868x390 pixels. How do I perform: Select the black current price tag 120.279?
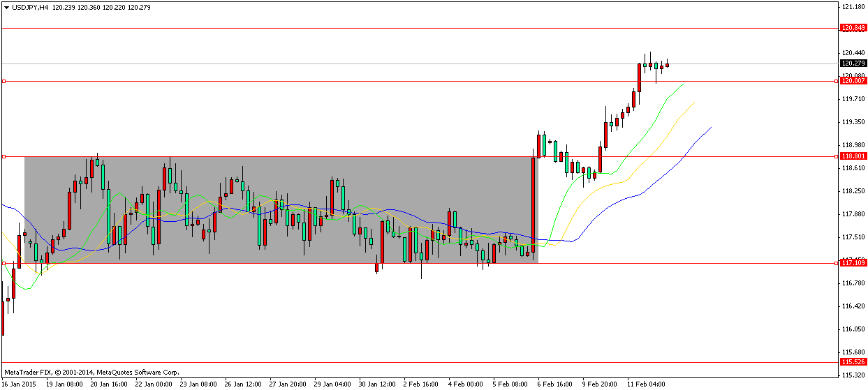(853, 63)
